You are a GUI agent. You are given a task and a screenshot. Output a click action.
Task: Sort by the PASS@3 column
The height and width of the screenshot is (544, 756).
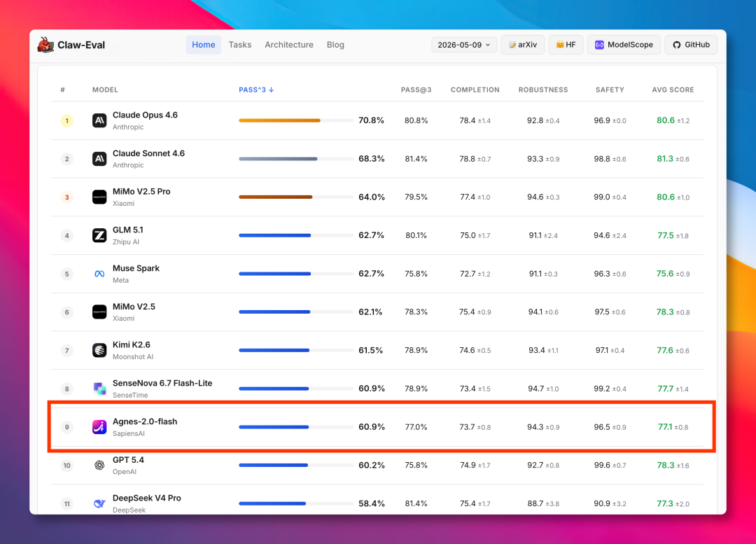pos(416,90)
